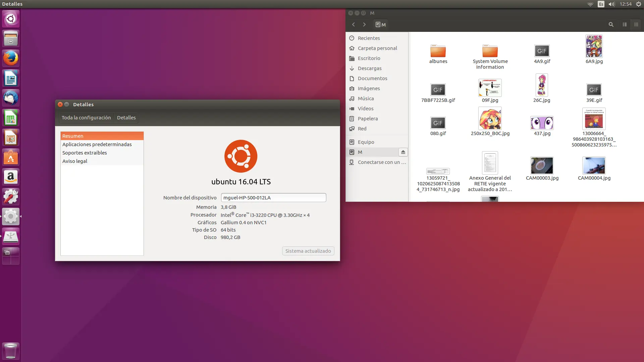This screenshot has height=362, width=644.
Task: Launch LibreOffice Writer from the dock
Action: [10, 78]
